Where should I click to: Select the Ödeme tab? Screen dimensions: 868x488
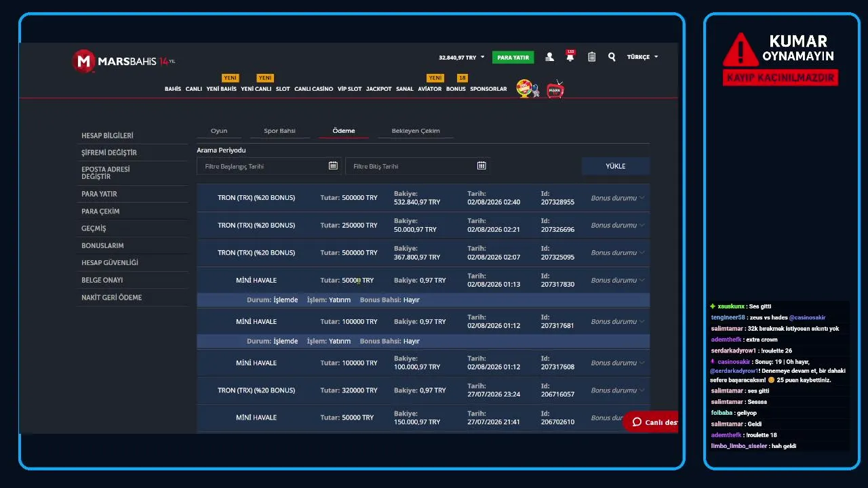tap(344, 131)
